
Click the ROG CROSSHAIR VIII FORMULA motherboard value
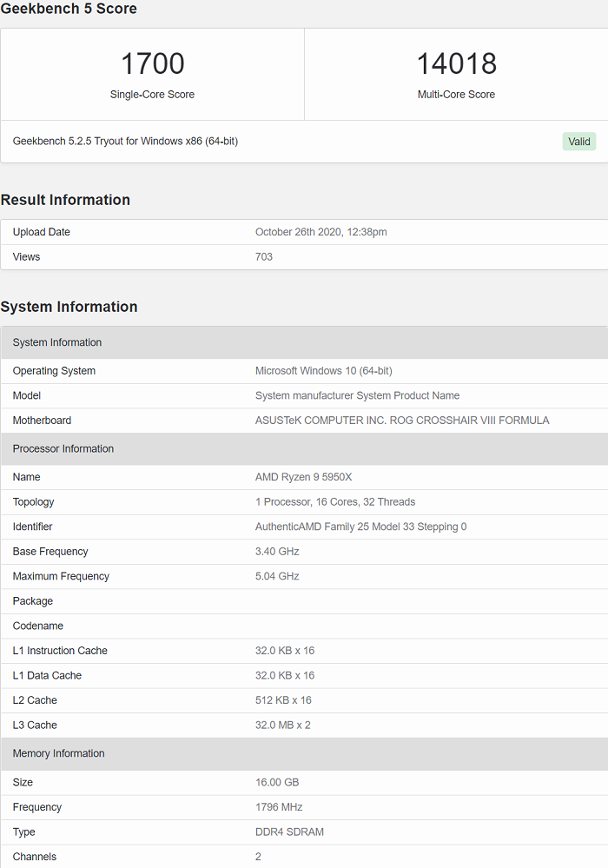[x=402, y=421]
